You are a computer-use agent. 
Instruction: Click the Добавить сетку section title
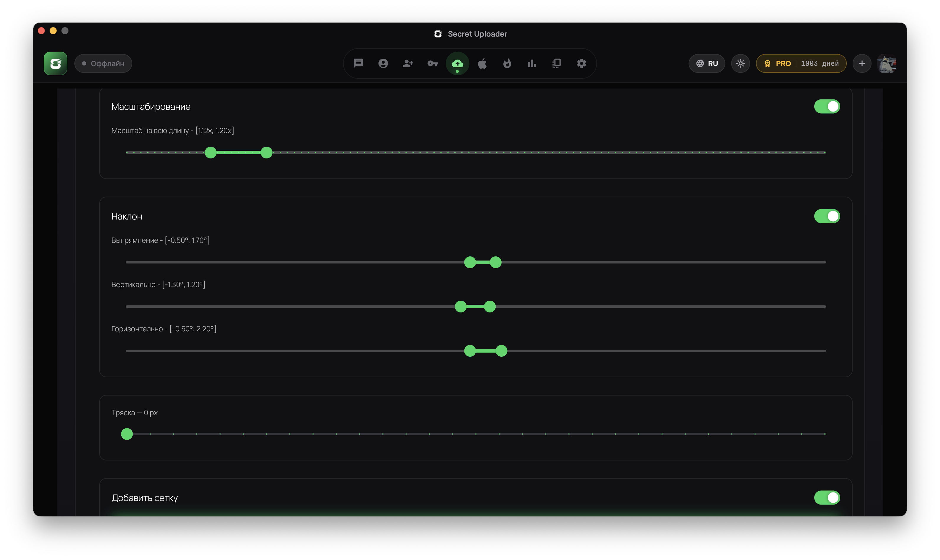[x=145, y=498]
